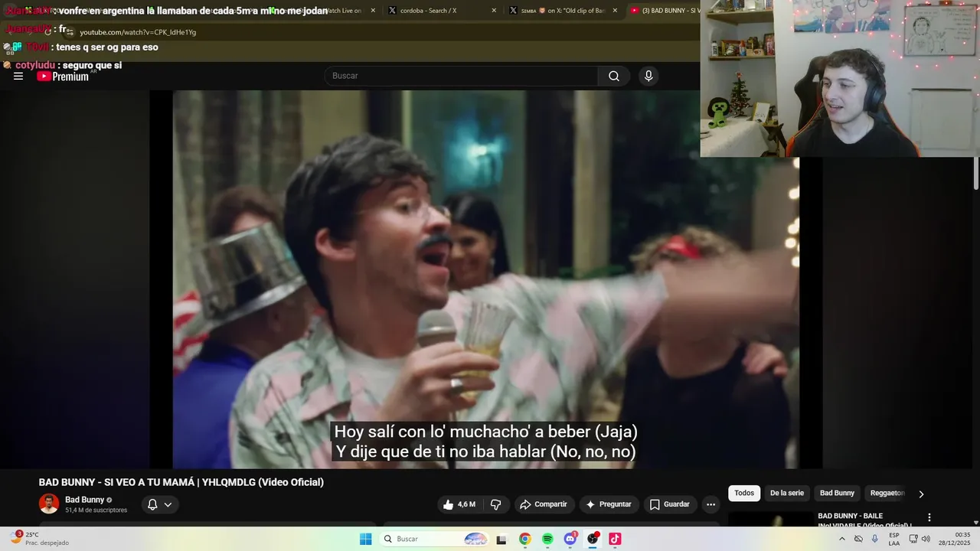The width and height of the screenshot is (980, 551).
Task: Open the Windows Start menu
Action: click(366, 539)
